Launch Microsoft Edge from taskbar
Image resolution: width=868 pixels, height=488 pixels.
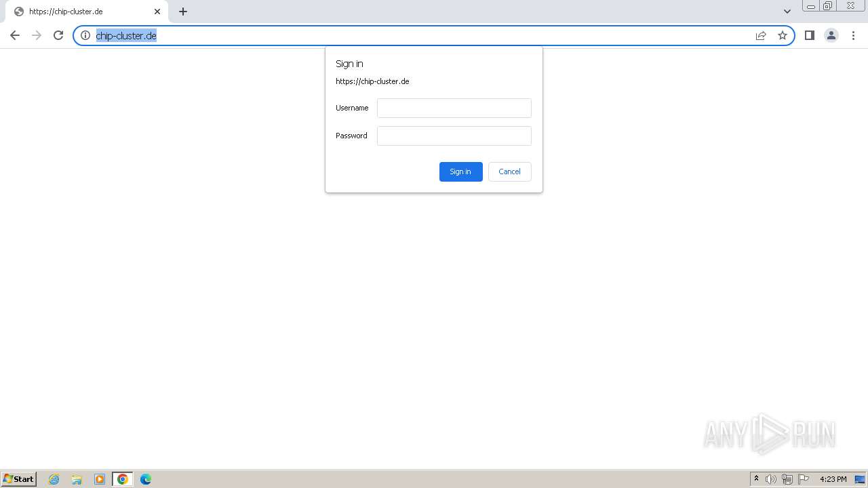click(x=146, y=479)
